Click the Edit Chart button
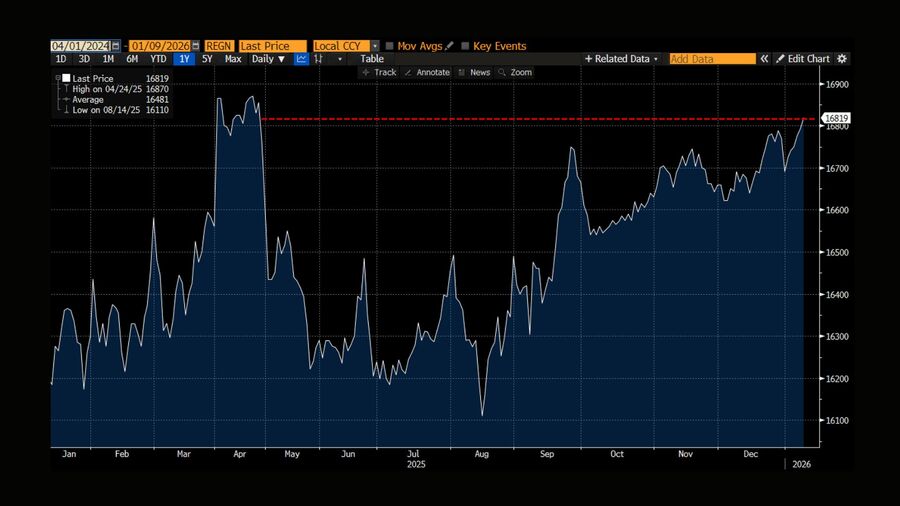This screenshot has width=900, height=506. pos(803,59)
